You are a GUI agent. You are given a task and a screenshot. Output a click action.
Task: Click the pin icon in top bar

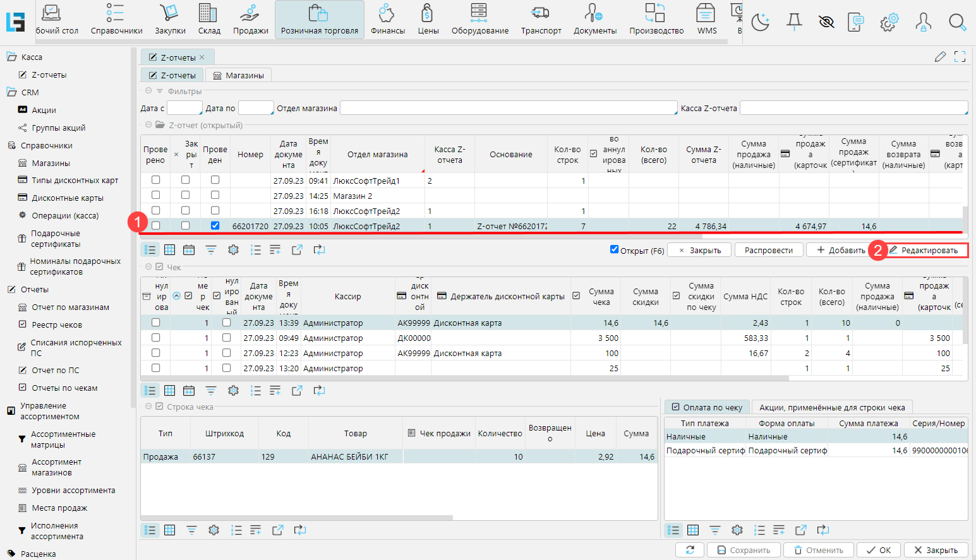coord(794,22)
